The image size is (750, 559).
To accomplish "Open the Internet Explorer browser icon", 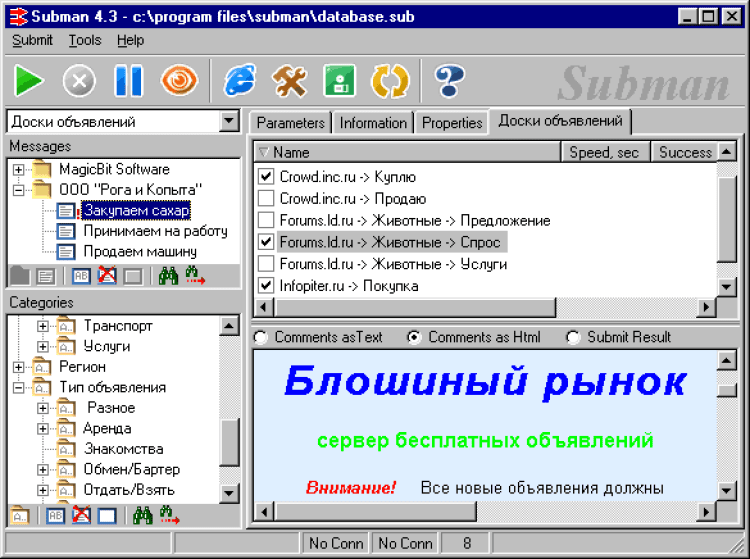I will click(240, 80).
